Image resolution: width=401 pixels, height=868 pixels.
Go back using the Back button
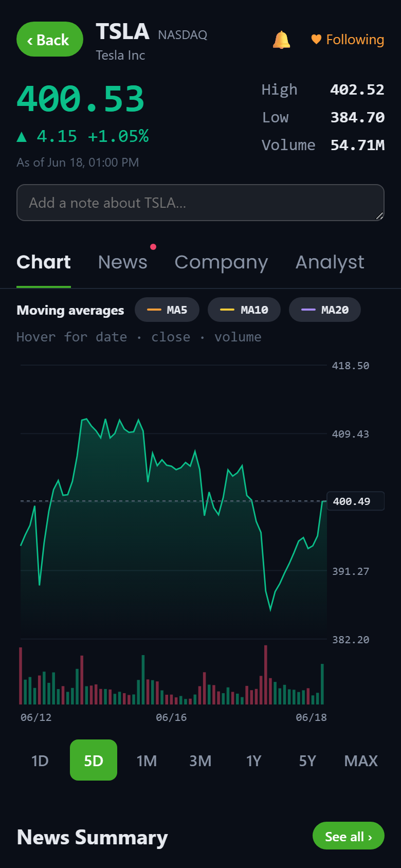[50, 39]
